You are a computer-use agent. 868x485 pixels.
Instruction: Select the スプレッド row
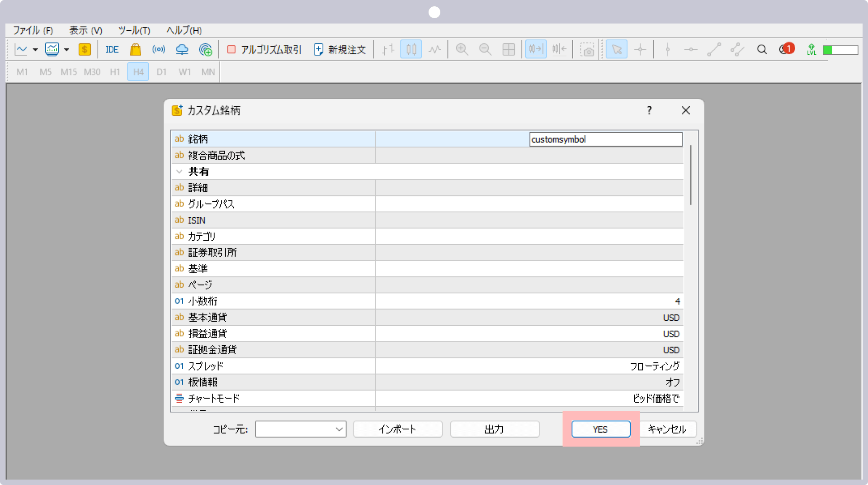coord(427,366)
